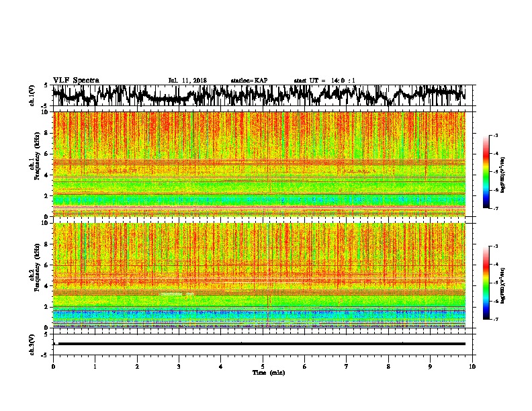Select the "start UT = 14:0 :1" text
This screenshot has width=532, height=411.
tap(324, 81)
